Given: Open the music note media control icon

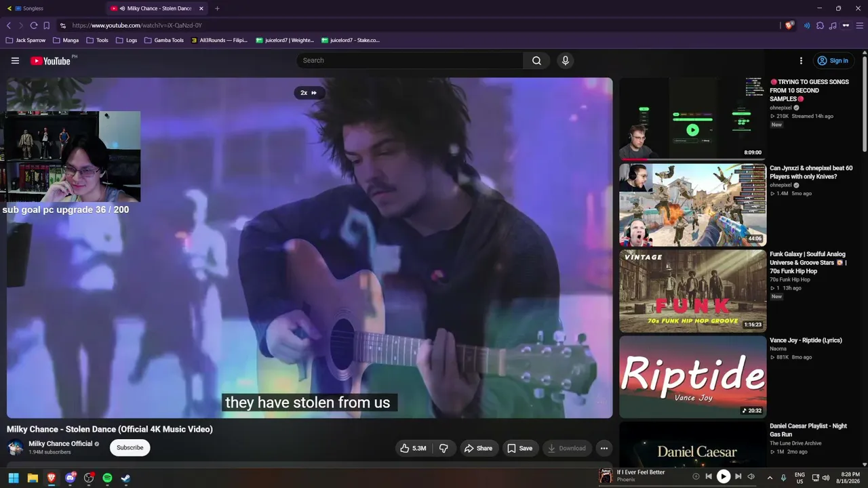Looking at the screenshot, I should pyautogui.click(x=833, y=25).
